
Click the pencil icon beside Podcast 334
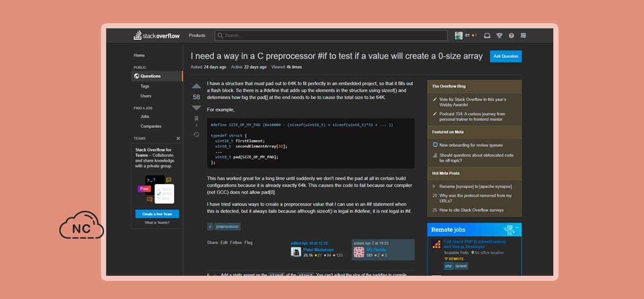tap(435, 114)
